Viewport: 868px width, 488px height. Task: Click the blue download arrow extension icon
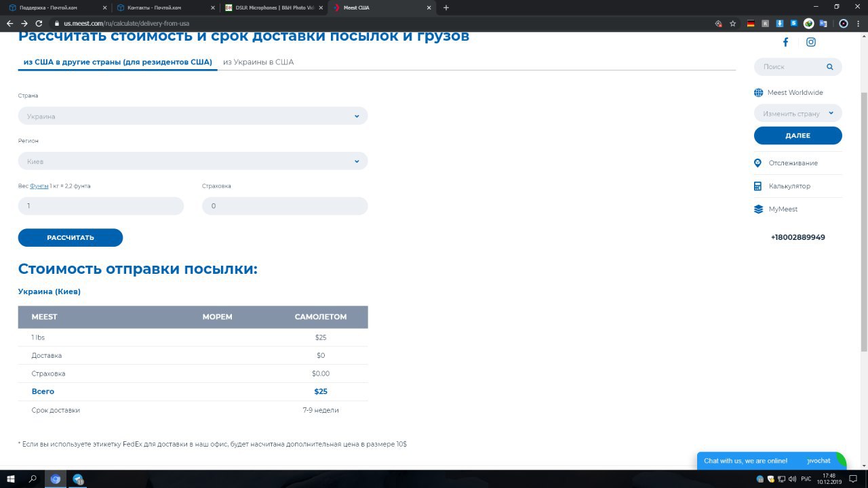(x=779, y=23)
